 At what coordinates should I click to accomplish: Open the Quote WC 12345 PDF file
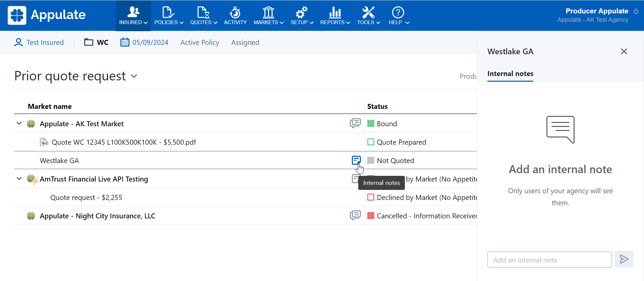[123, 142]
